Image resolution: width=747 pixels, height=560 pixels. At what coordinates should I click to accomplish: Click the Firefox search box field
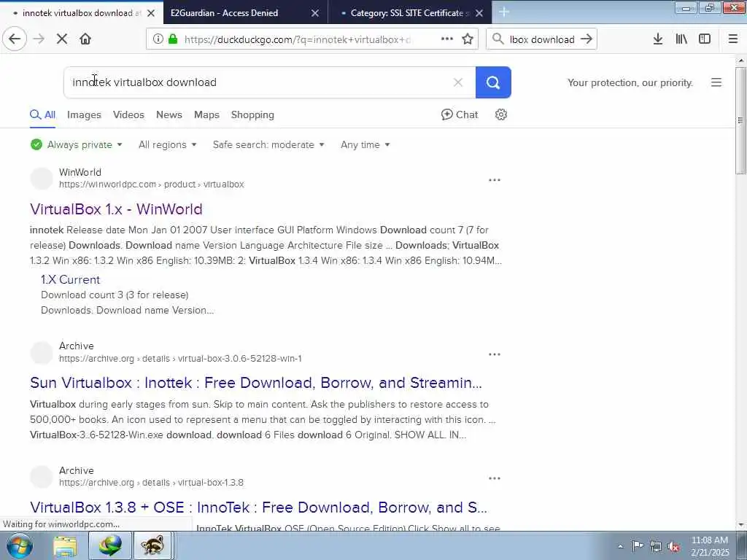pyautogui.click(x=541, y=39)
